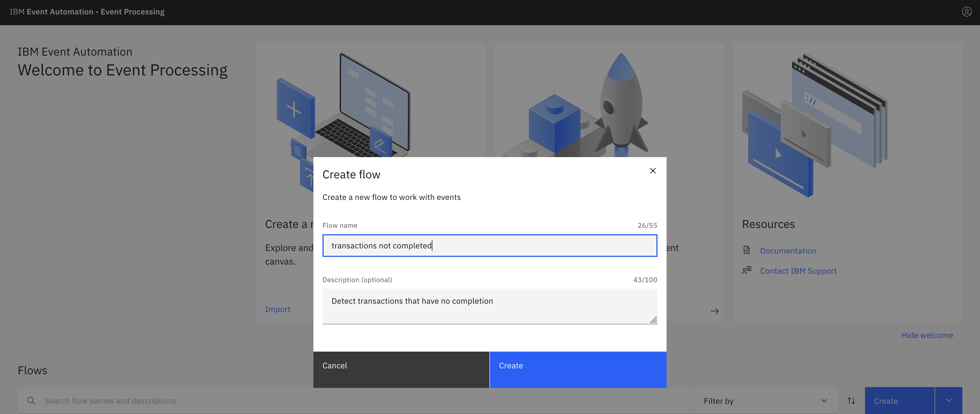
Task: Click the Import link
Action: pos(277,309)
